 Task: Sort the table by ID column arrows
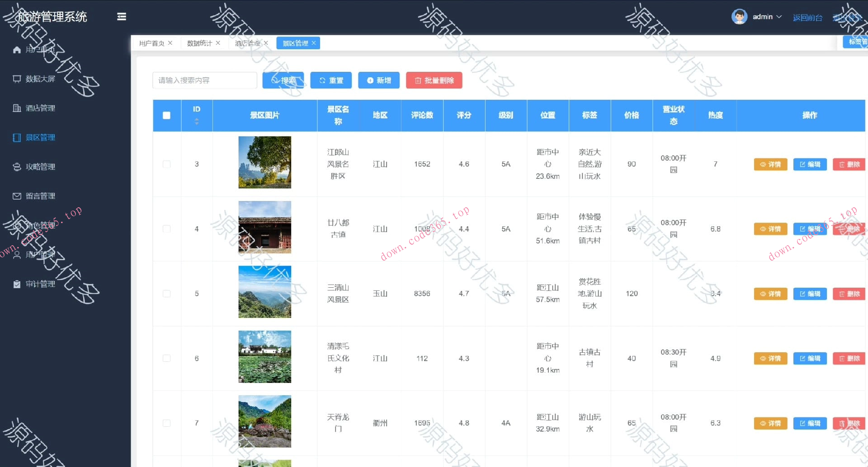(196, 121)
